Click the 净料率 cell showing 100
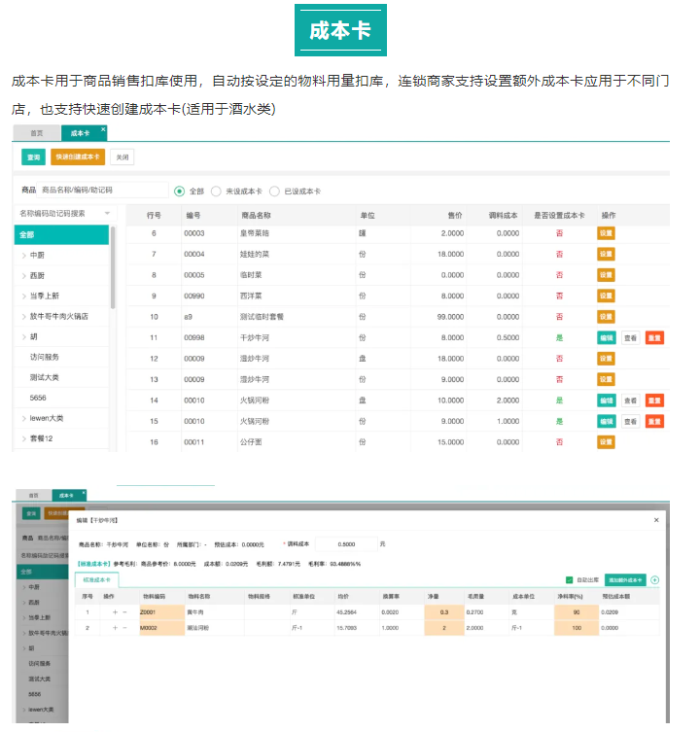Image resolution: width=700 pixels, height=732 pixels. point(577,628)
